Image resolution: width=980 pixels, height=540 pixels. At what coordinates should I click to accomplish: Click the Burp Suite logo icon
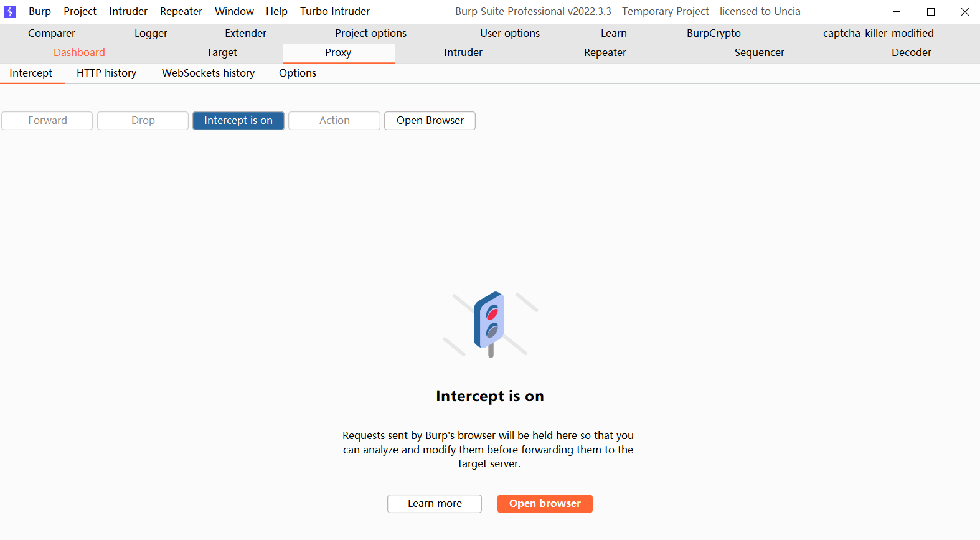[x=10, y=11]
